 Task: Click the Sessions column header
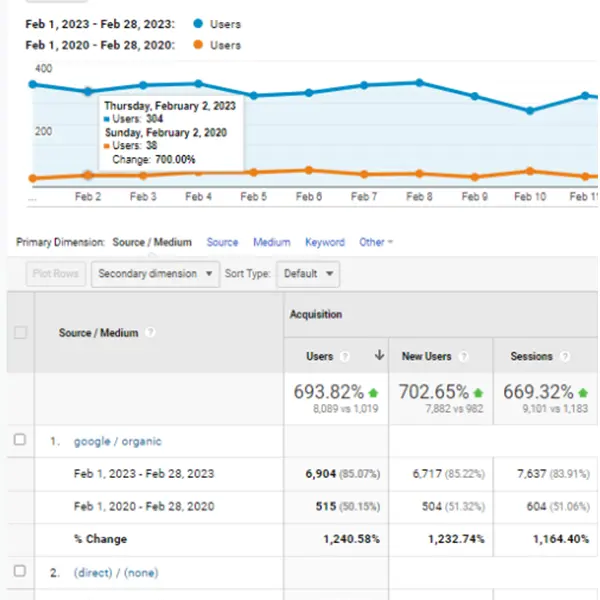tap(532, 356)
